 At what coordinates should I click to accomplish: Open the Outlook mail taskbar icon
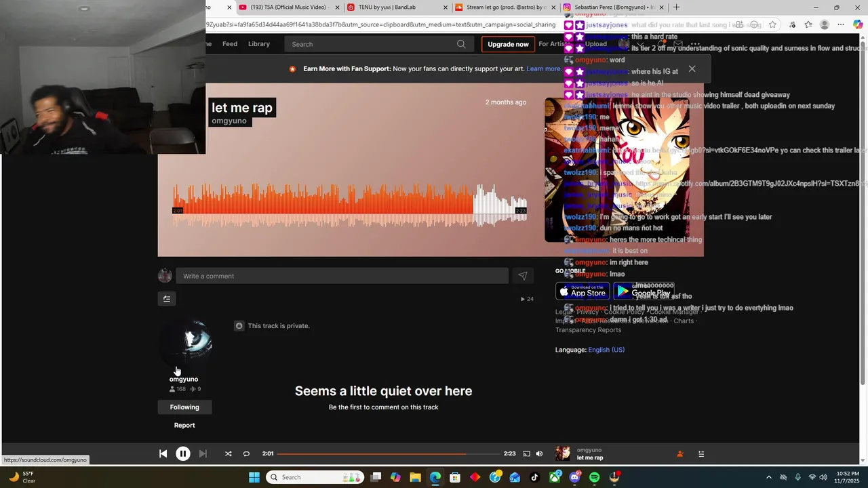(x=515, y=477)
